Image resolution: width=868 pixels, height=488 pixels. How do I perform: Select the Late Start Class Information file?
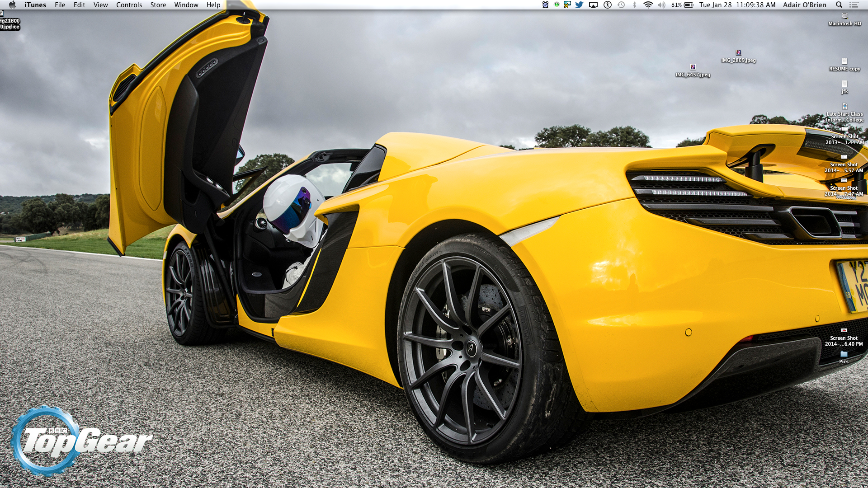(x=844, y=113)
